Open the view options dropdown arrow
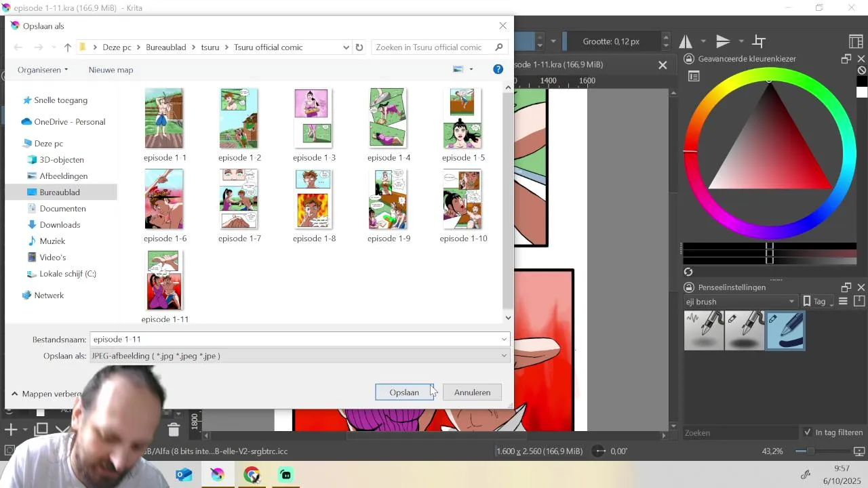This screenshot has width=868, height=488. (x=471, y=70)
